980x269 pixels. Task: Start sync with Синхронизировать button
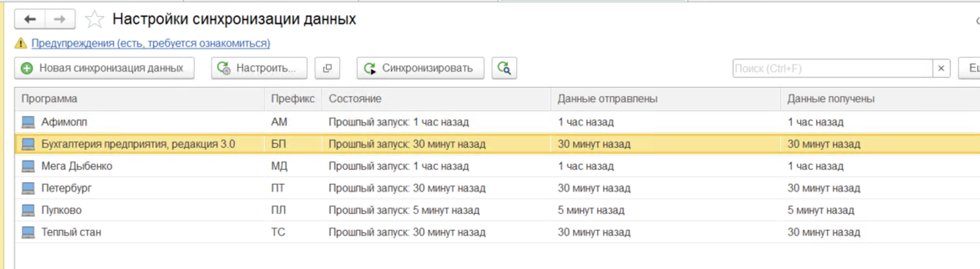tap(420, 68)
